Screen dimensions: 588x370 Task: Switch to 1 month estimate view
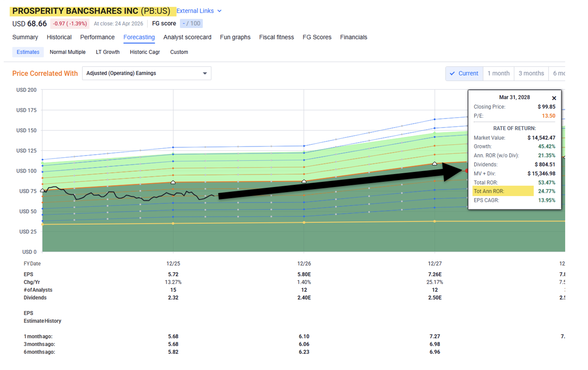[498, 73]
